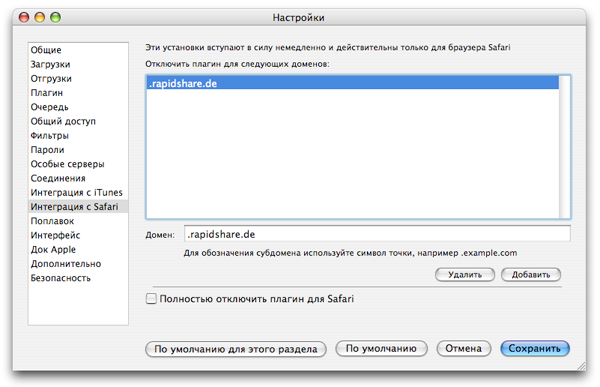Screen dimensions: 600x387
Task: Open the Безопасность section
Action: [78, 278]
